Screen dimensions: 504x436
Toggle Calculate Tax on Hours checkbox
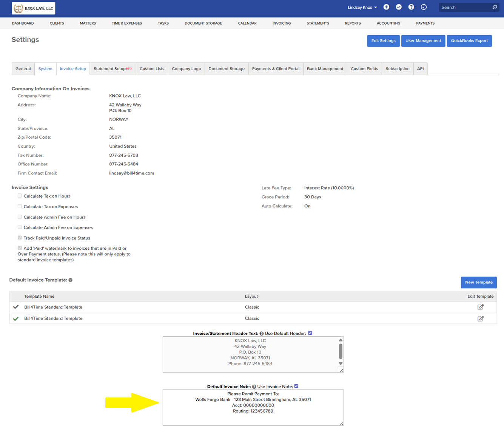(x=20, y=196)
